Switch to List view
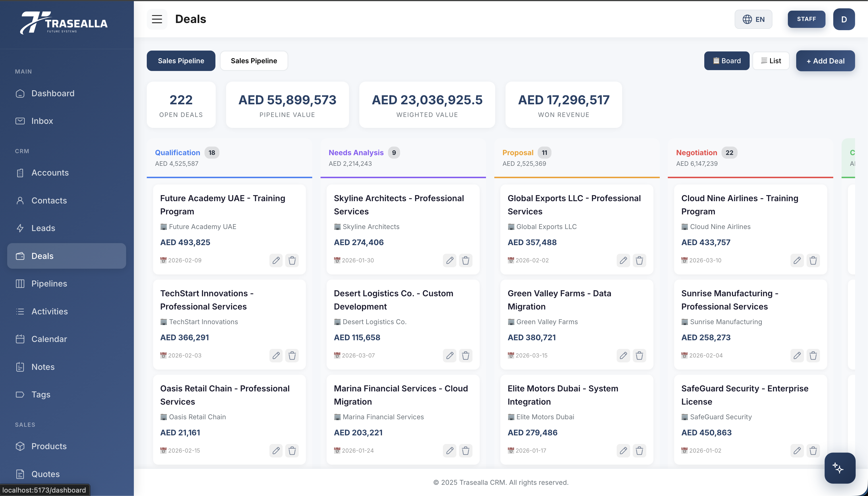Screen dimensions: 868x496 pyautogui.click(x=771, y=61)
